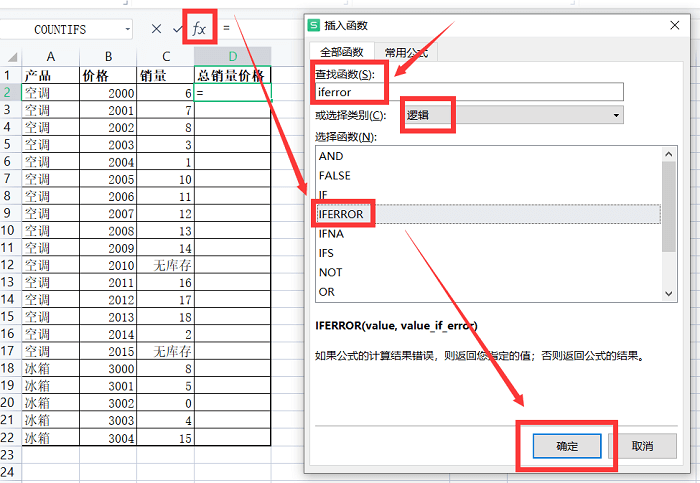Confirm formula entry with the checkmark icon
The image size is (700, 483).
pos(178,29)
